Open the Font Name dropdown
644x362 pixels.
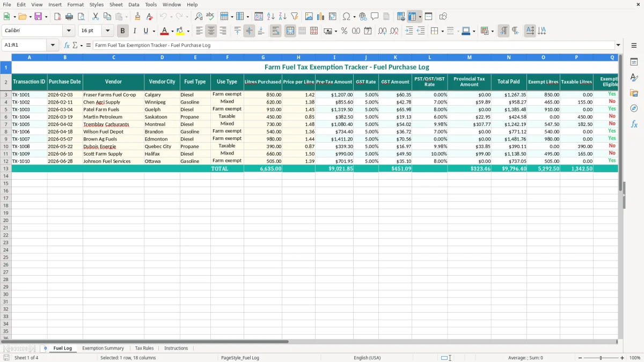(69, 31)
